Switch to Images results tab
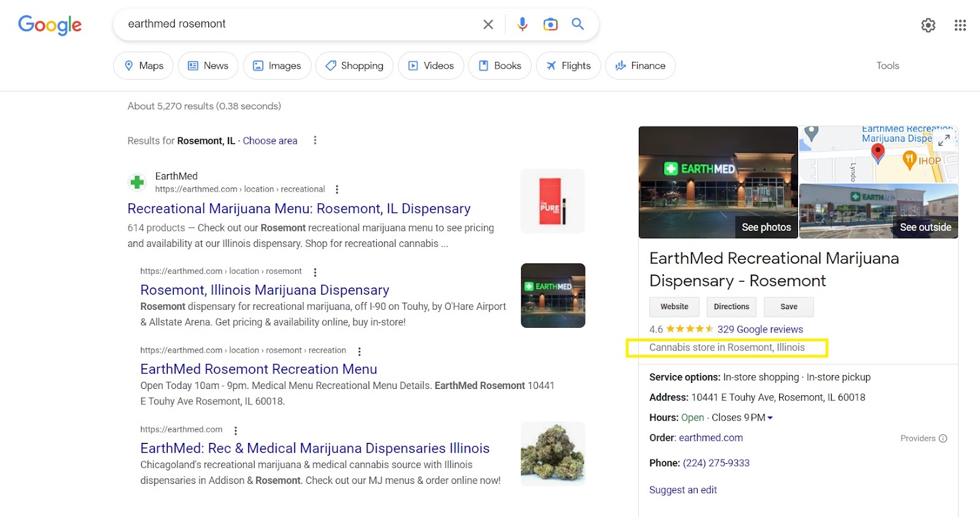This screenshot has height=517, width=980. pyautogui.click(x=277, y=66)
